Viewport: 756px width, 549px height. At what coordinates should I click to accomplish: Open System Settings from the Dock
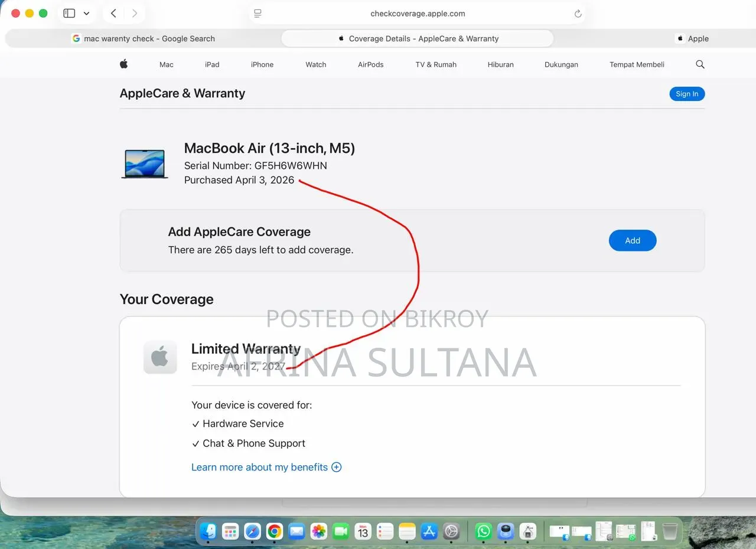pyautogui.click(x=451, y=531)
